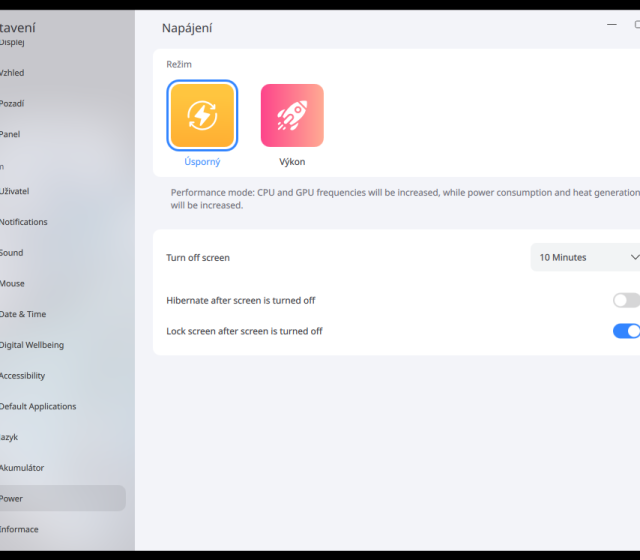
Task: Select the Výkon rocket icon
Action: 292,116
